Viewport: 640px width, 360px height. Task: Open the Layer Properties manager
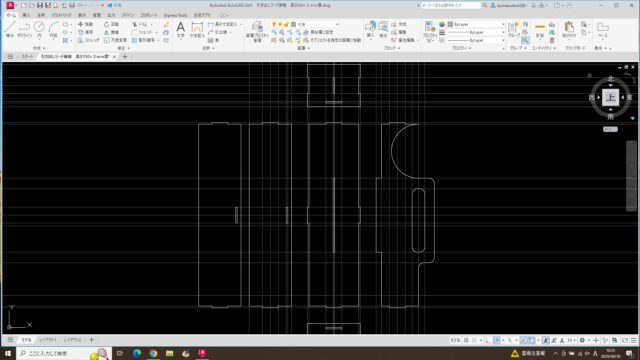click(x=257, y=31)
